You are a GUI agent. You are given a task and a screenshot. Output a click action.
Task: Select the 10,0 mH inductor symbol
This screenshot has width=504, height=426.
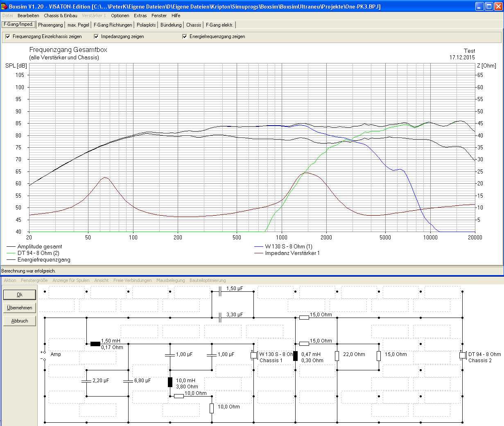click(x=170, y=382)
